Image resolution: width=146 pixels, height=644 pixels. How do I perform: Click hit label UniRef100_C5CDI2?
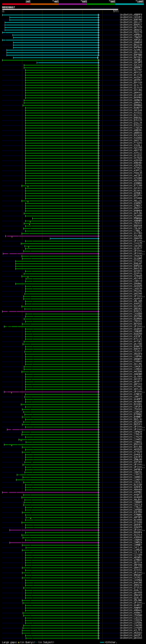(x=131, y=223)
